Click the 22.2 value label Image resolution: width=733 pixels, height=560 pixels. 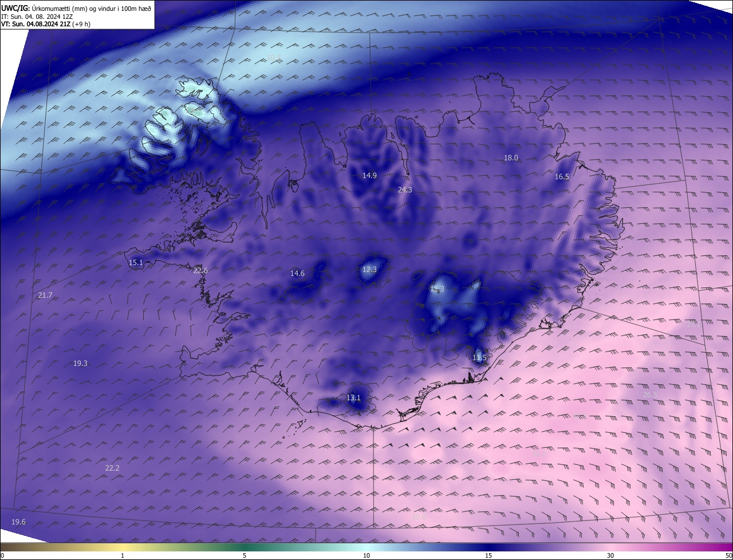[112, 468]
